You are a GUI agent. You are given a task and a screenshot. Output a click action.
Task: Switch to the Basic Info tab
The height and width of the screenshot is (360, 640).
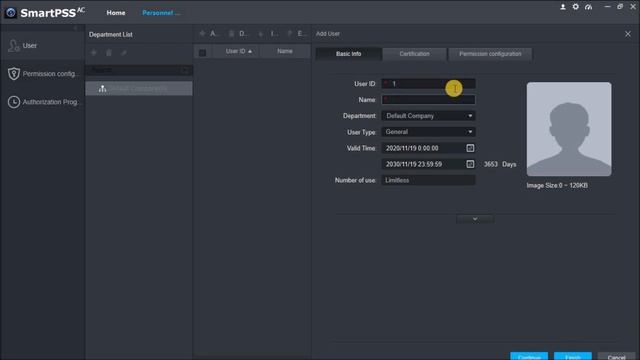pos(349,54)
